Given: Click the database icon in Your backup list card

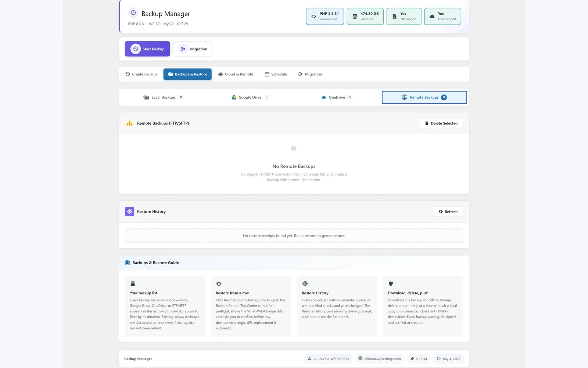Looking at the screenshot, I should pos(133,284).
